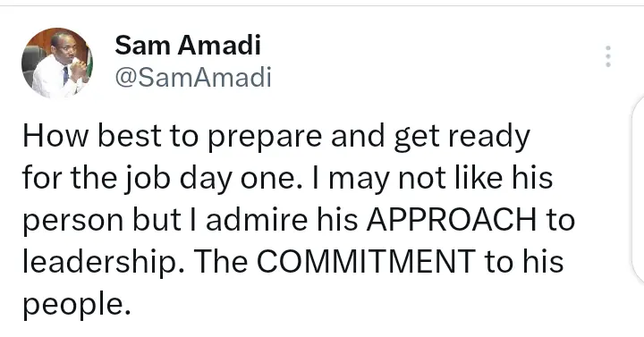Viewport: 644px width, 337px height.
Task: Click the word prepare in the first line
Action: (265, 139)
